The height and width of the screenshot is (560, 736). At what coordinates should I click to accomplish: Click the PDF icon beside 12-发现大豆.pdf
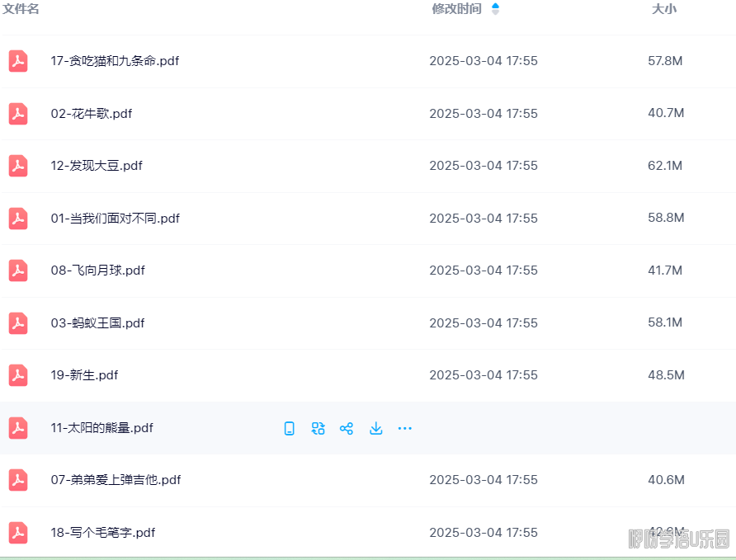coord(18,166)
